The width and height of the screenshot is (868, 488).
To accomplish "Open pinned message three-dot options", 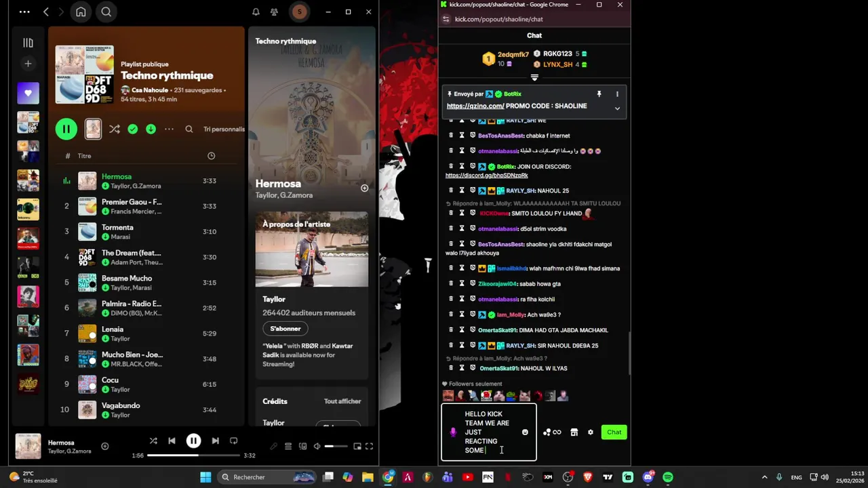I will 617,94.
